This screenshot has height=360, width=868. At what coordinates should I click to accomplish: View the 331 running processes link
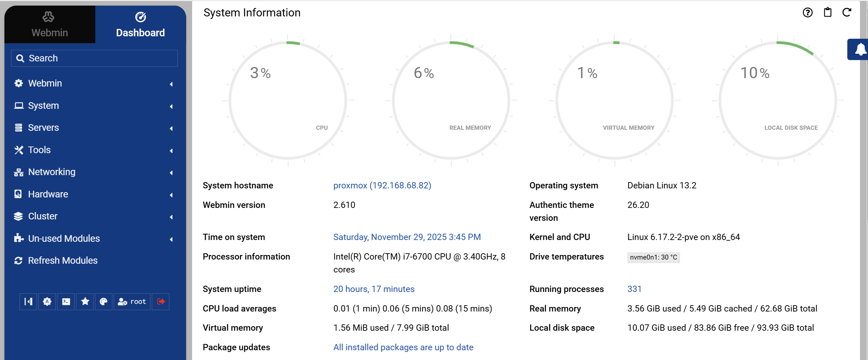(x=634, y=289)
